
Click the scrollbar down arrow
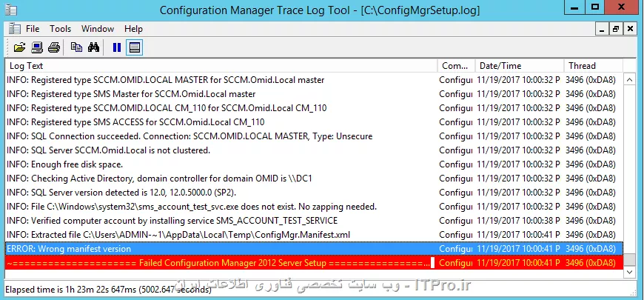coord(630,272)
